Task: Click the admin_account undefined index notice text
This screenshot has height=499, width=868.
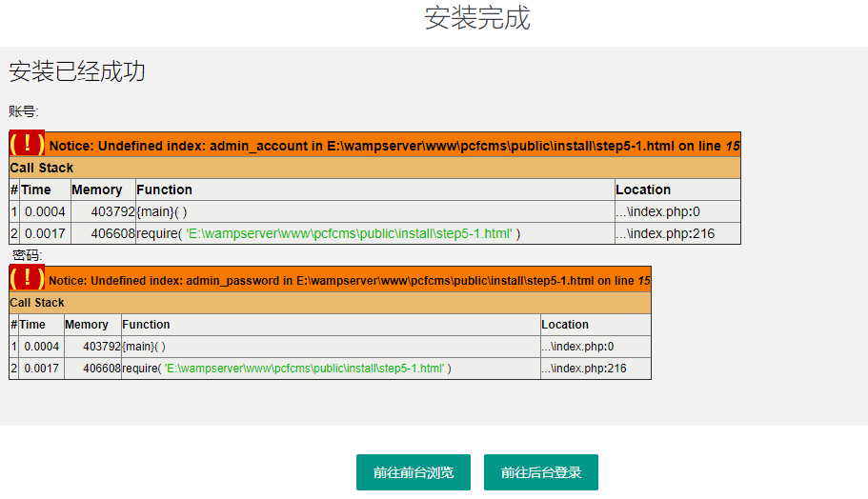Action: pyautogui.click(x=394, y=147)
